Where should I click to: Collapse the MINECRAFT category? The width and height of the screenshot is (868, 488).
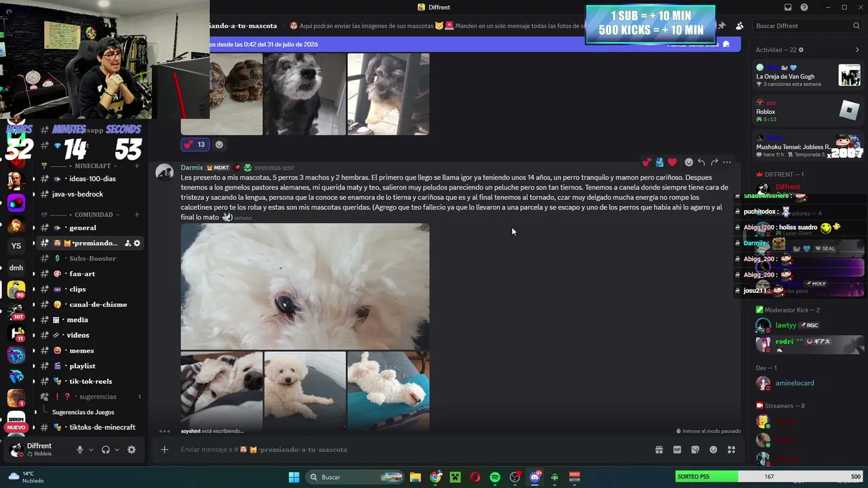(x=92, y=166)
